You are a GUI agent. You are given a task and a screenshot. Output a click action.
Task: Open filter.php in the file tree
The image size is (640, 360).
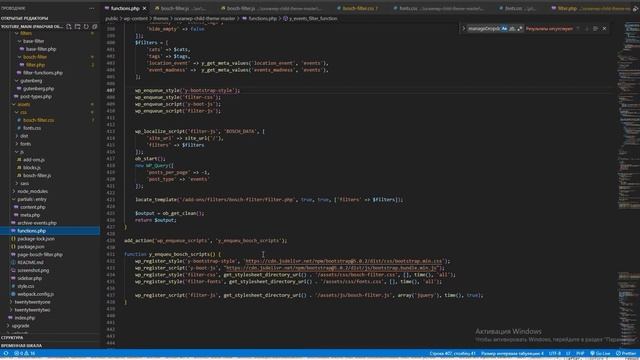tap(33, 65)
